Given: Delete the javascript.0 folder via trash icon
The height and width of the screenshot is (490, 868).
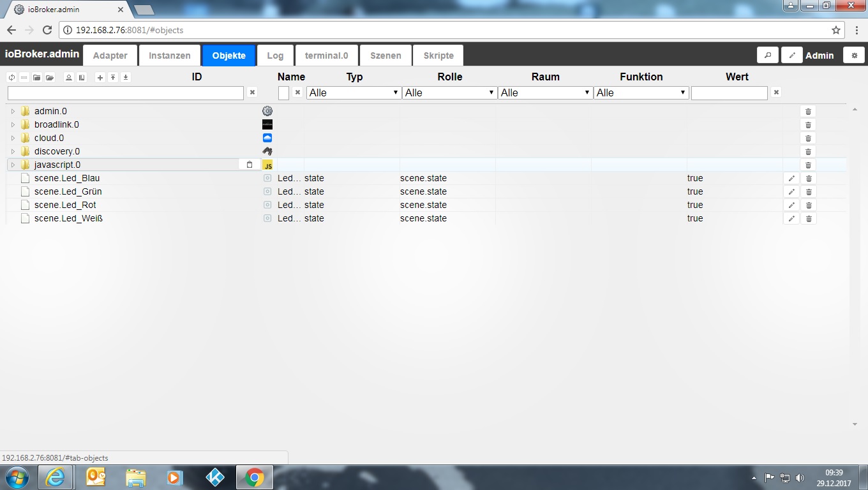Looking at the screenshot, I should 809,165.
